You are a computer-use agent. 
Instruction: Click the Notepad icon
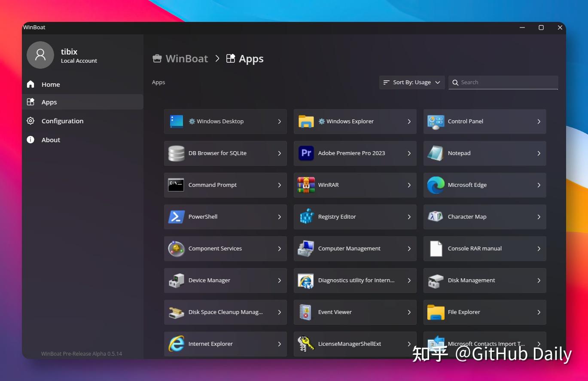tap(436, 153)
